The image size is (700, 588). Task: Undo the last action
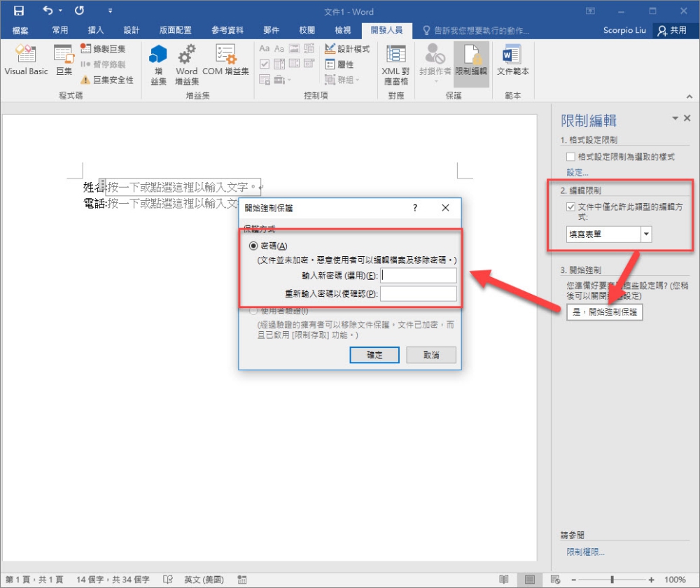coord(48,10)
